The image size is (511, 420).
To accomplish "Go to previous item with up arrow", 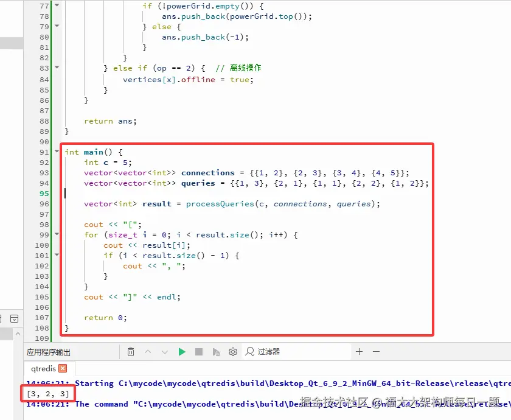I will point(148,352).
